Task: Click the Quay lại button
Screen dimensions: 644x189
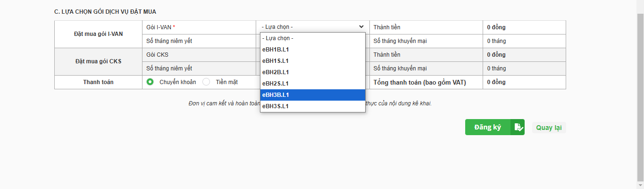Action: click(x=549, y=128)
